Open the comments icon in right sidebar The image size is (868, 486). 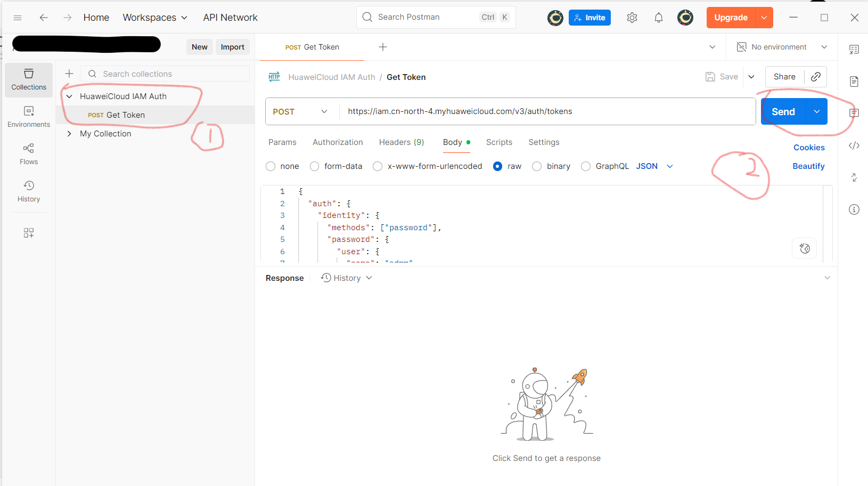click(x=854, y=114)
